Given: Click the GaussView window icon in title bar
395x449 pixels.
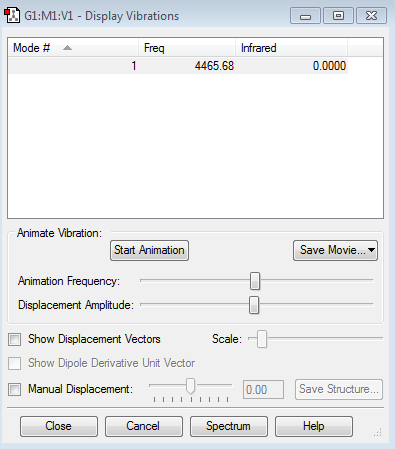Looking at the screenshot, I should [x=12, y=15].
